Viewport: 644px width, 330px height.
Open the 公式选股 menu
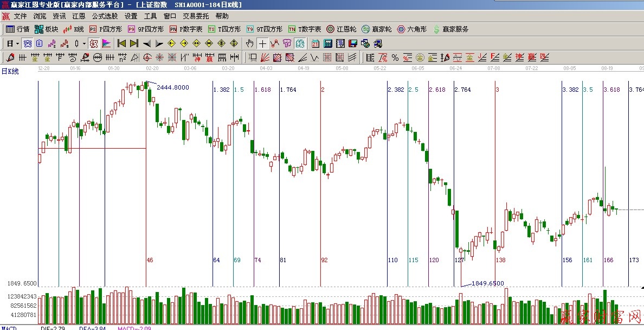pos(105,16)
